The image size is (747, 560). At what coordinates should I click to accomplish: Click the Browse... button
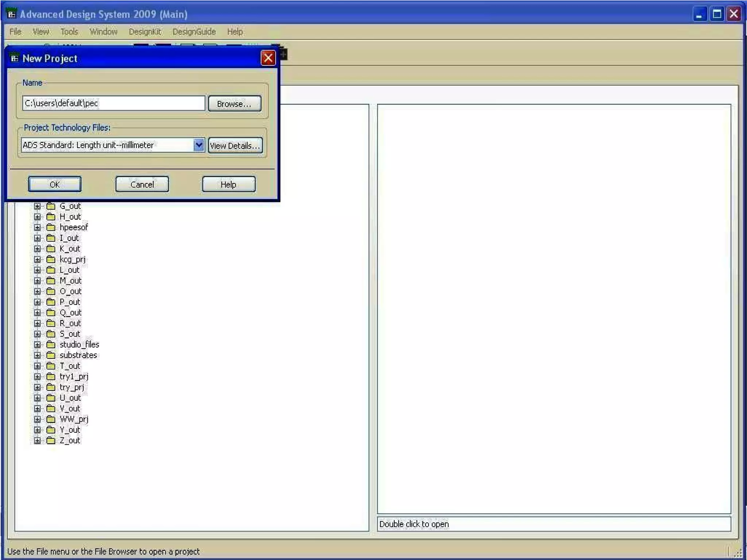pyautogui.click(x=235, y=104)
